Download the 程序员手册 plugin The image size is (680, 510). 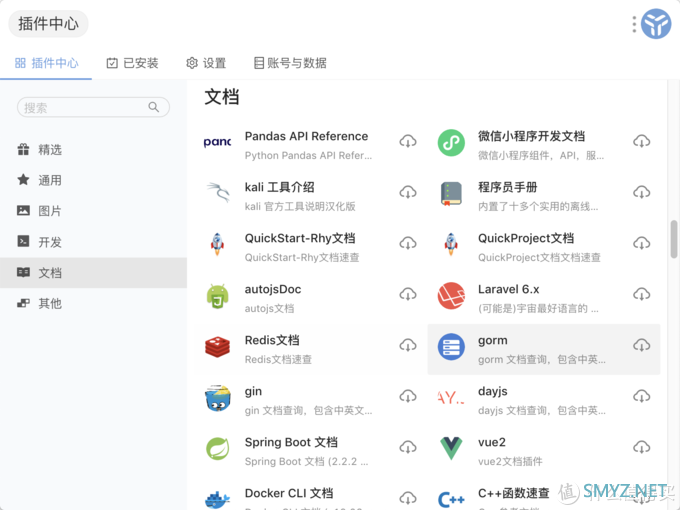tap(641, 192)
